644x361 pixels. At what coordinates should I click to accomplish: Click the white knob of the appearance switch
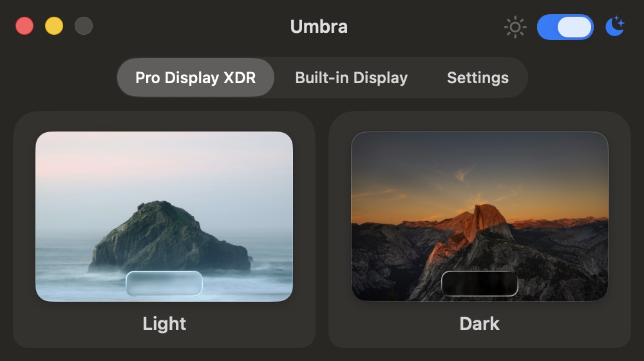tap(574, 27)
